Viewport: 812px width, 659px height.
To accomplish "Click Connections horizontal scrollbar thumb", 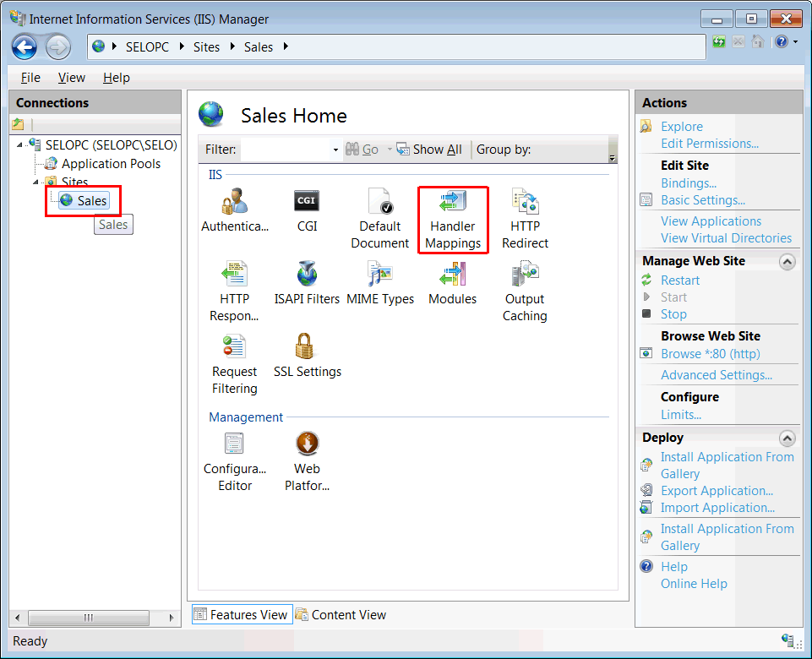I will [x=89, y=618].
